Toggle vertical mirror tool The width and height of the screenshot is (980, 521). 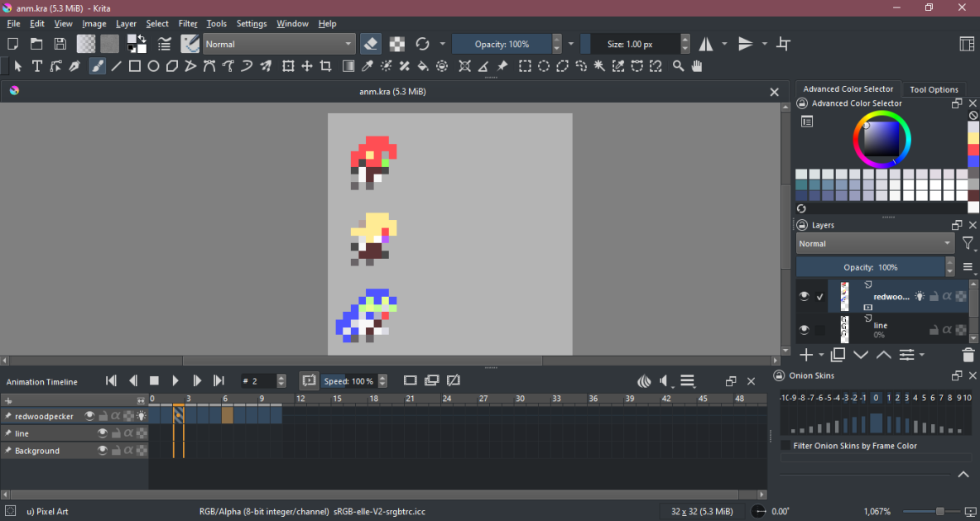746,44
